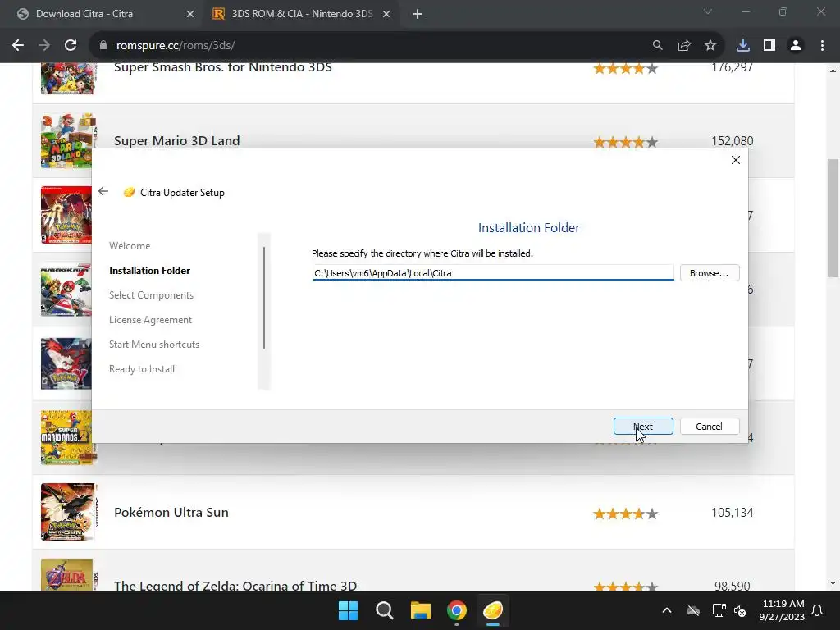
Task: Go back arrow in Citra Updater Setup
Action: pos(103,191)
